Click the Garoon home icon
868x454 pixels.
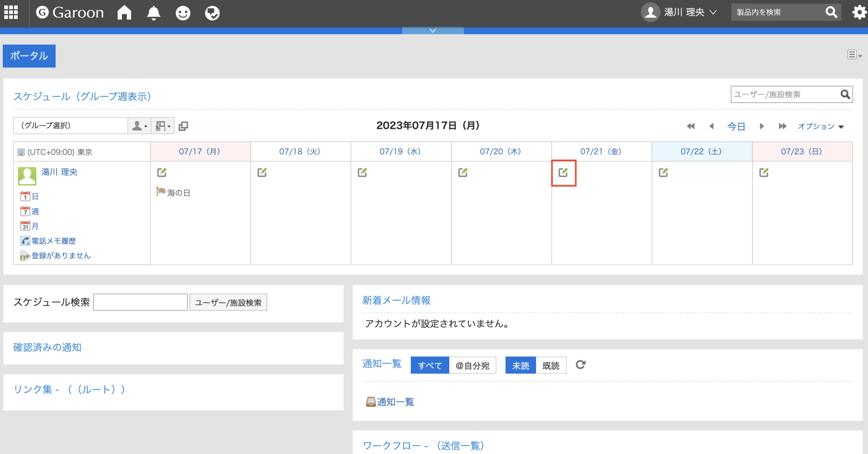[x=124, y=13]
